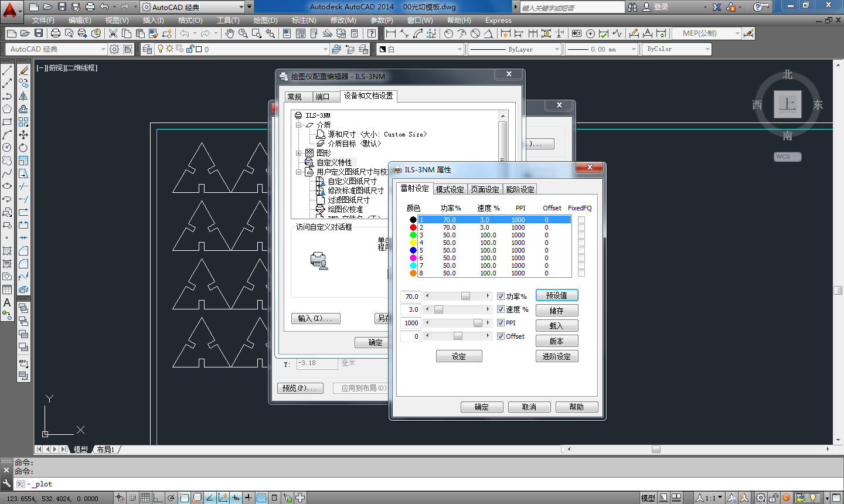Image resolution: width=844 pixels, height=504 pixels.
Task: Collapse the 介质 tree node
Action: pos(298,125)
